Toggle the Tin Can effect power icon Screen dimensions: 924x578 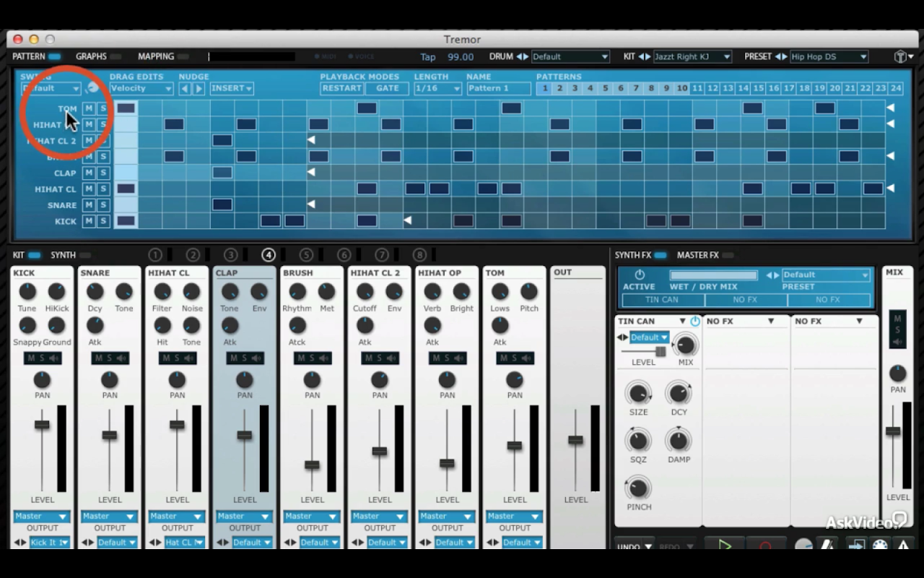coord(694,322)
